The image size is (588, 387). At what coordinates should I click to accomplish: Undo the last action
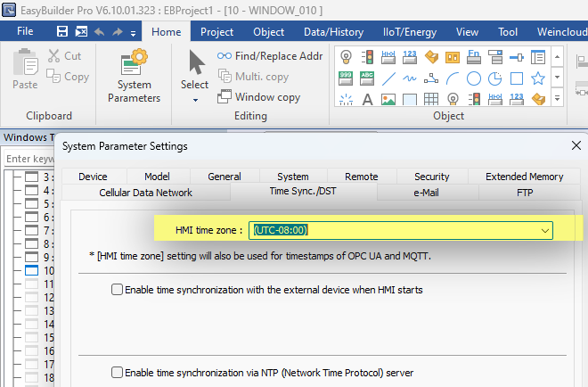[100, 32]
